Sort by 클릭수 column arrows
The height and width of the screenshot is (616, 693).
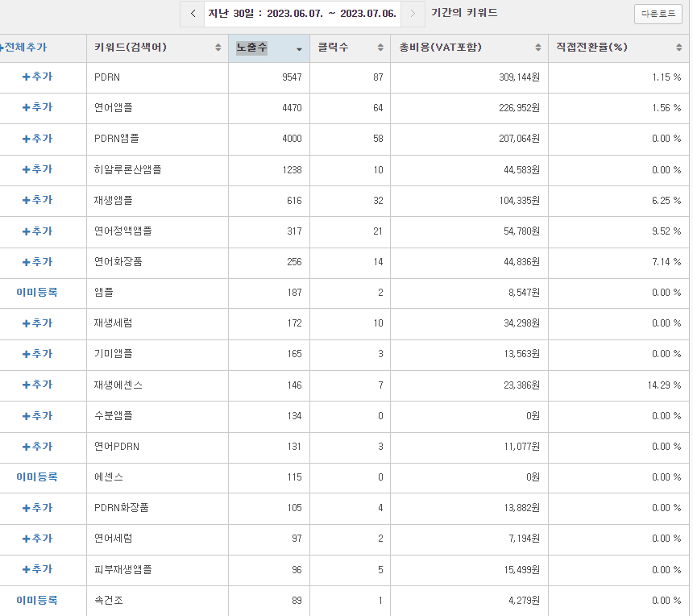pos(380,48)
